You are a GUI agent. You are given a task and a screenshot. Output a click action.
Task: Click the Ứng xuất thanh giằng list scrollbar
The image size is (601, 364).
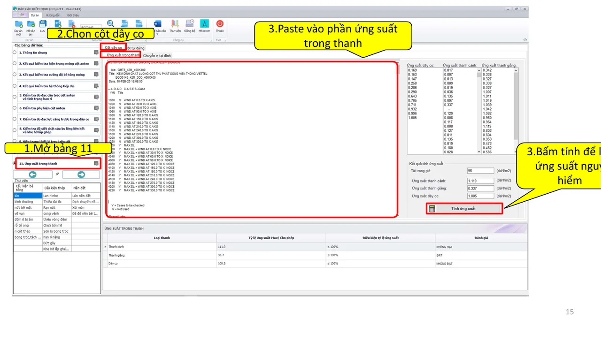(x=516, y=111)
